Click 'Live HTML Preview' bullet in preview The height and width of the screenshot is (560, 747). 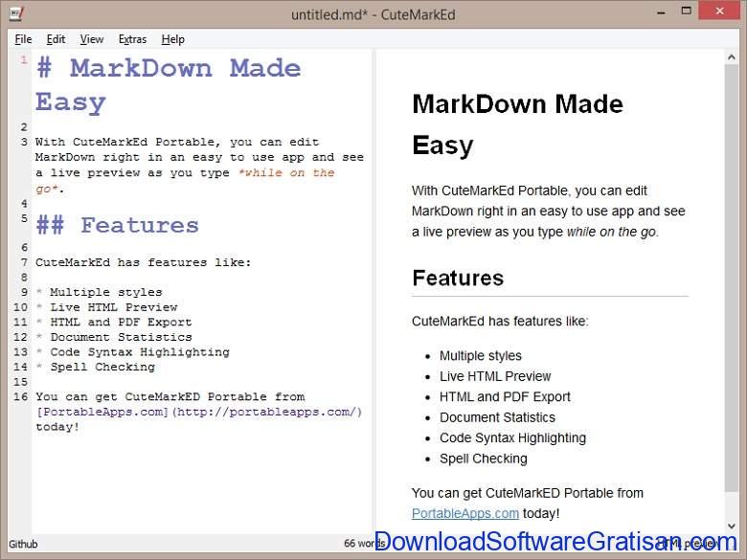point(495,376)
